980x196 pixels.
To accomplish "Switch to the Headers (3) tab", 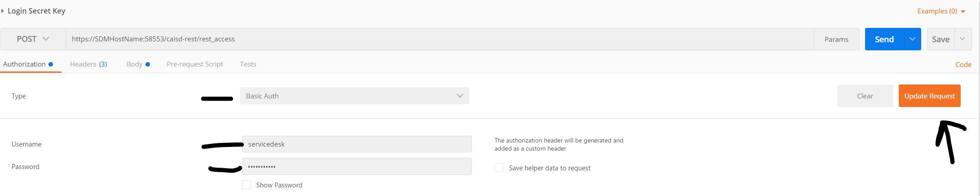I will [88, 64].
